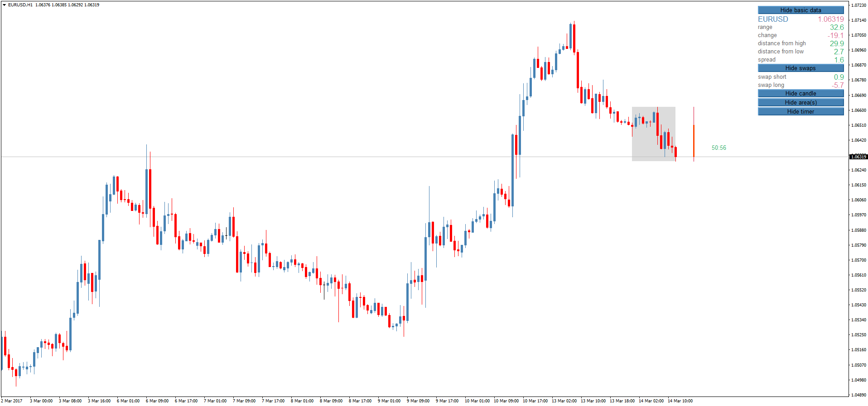
Task: Click the 50:56 candle timer text
Action: point(719,148)
